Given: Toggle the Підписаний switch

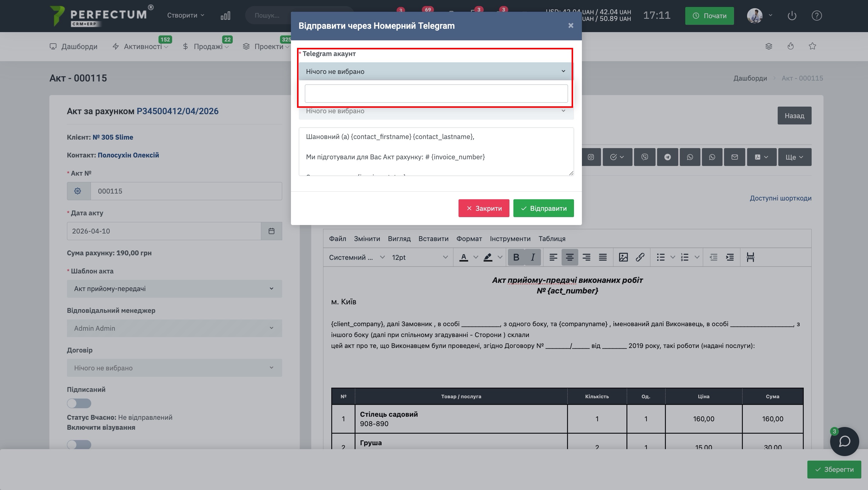Looking at the screenshot, I should click(x=79, y=403).
